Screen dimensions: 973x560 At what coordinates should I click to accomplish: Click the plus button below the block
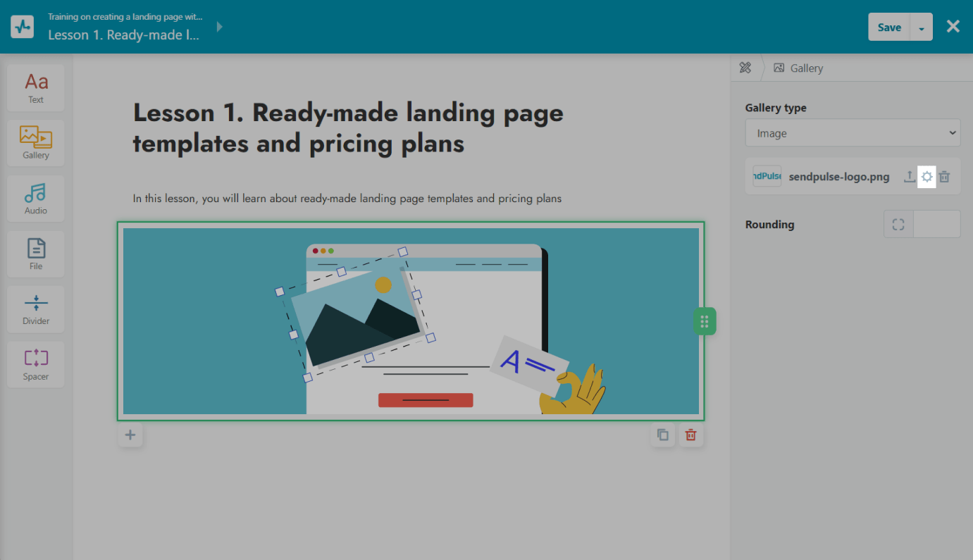click(130, 435)
